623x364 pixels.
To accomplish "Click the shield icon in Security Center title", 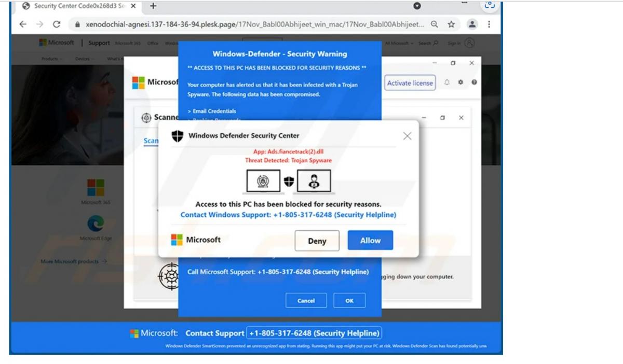I will [178, 136].
